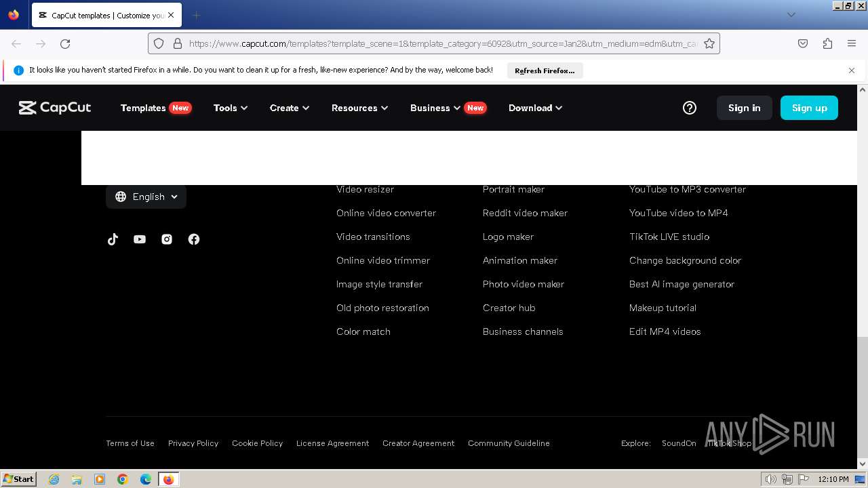Open CapCut Facebook social icon
The width and height of the screenshot is (868, 488).
click(x=194, y=239)
